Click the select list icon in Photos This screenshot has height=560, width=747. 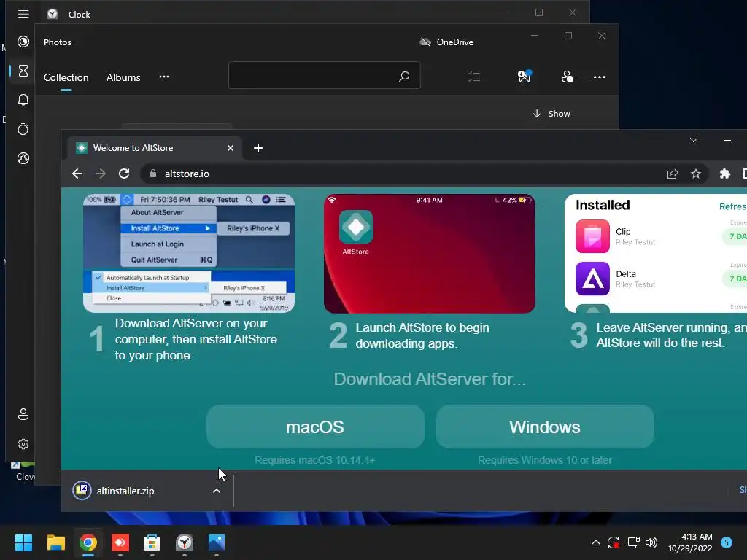coord(474,77)
